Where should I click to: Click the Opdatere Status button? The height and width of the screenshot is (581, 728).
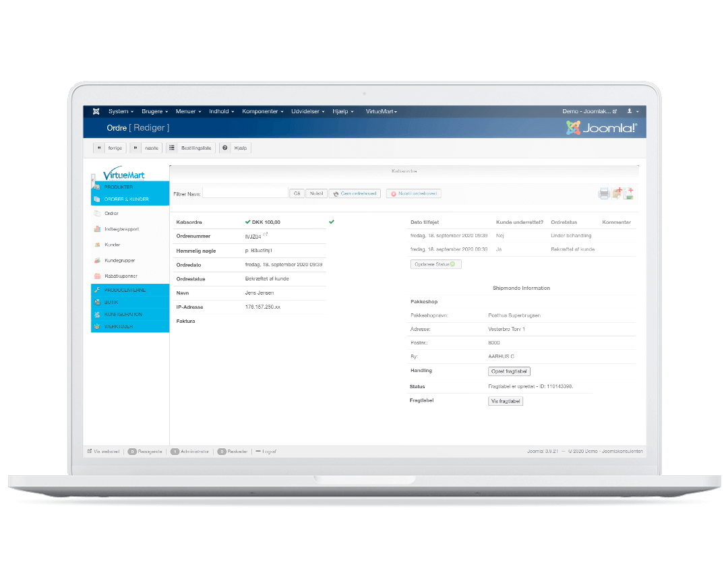point(435,264)
